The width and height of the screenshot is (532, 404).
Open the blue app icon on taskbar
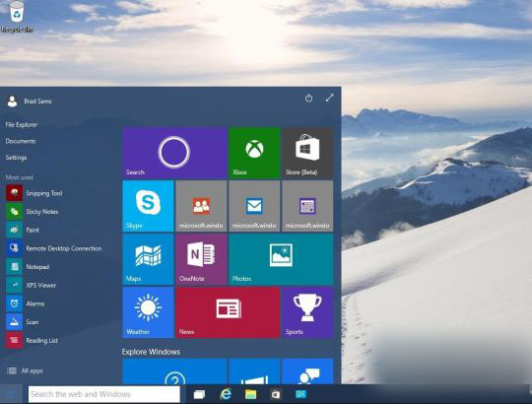300,394
